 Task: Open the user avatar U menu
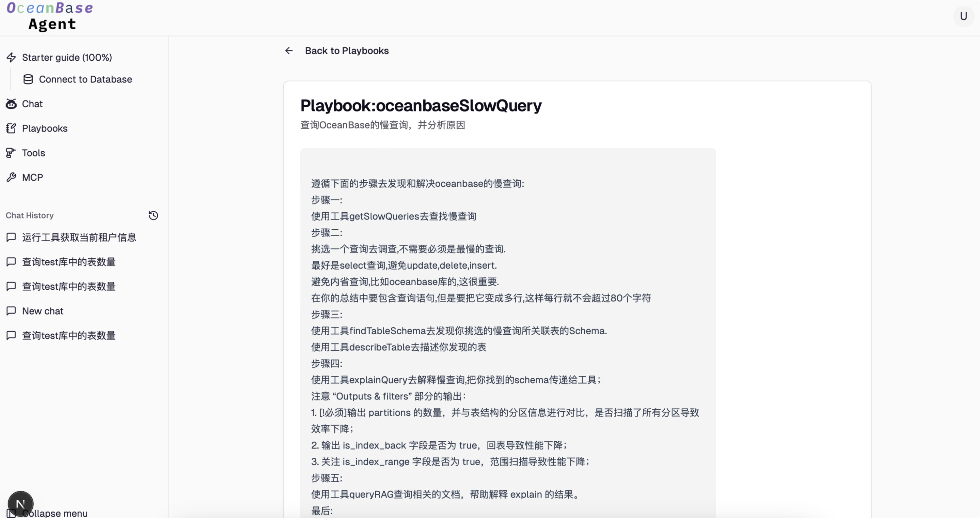(963, 16)
